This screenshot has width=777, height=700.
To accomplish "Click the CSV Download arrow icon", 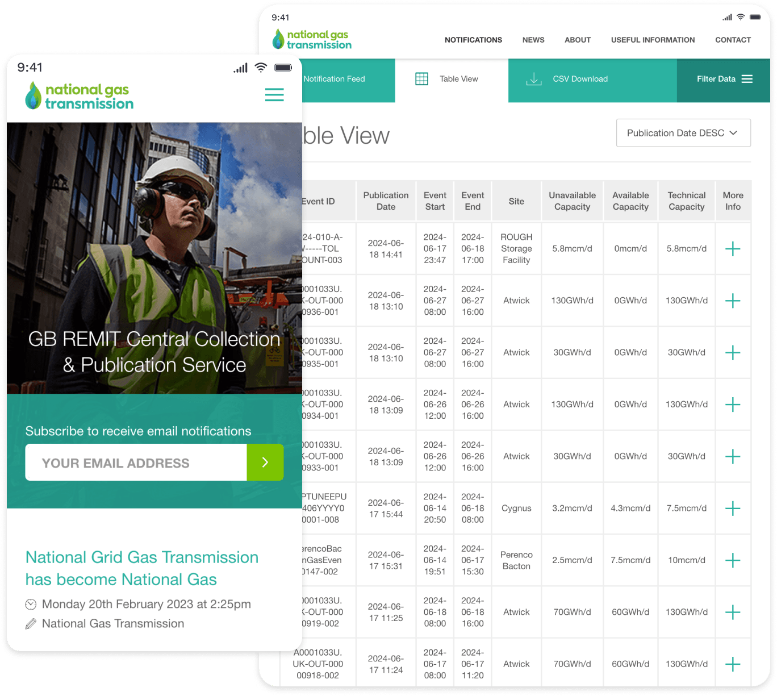I will (x=534, y=79).
